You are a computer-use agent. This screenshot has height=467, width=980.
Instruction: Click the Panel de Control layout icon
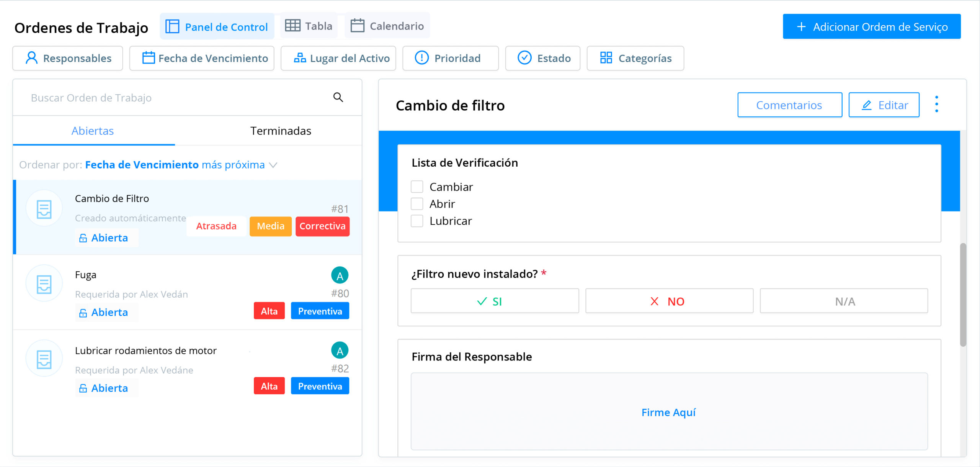coord(172,26)
